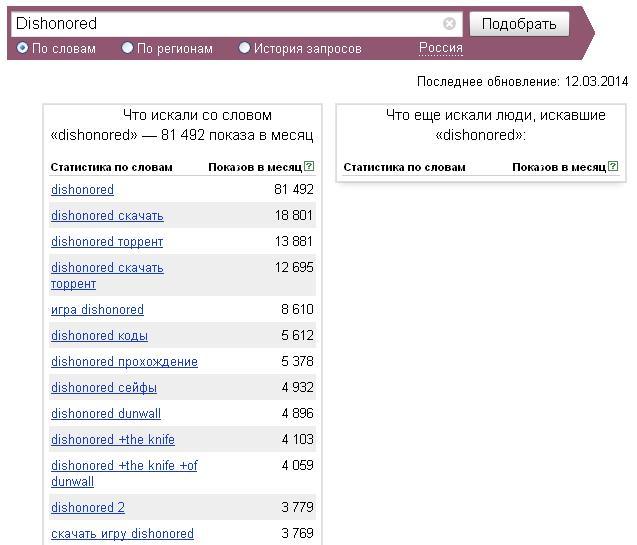Select the count '5 612'
The height and width of the screenshot is (545, 637).
click(297, 335)
